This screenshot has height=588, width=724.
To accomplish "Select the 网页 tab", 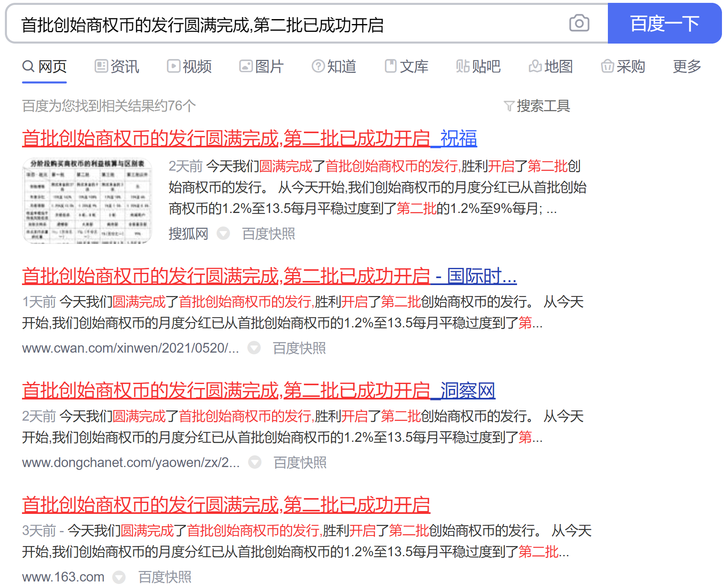I will (x=44, y=66).
